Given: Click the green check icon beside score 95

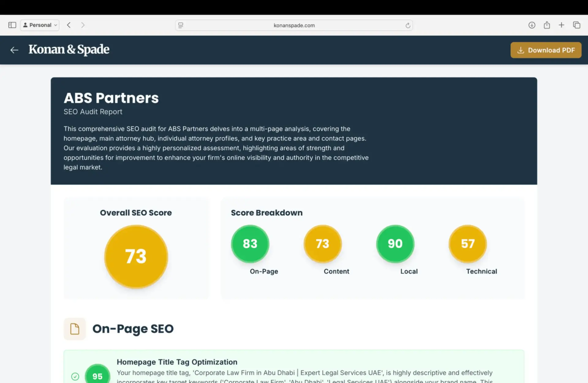Looking at the screenshot, I should [75, 376].
